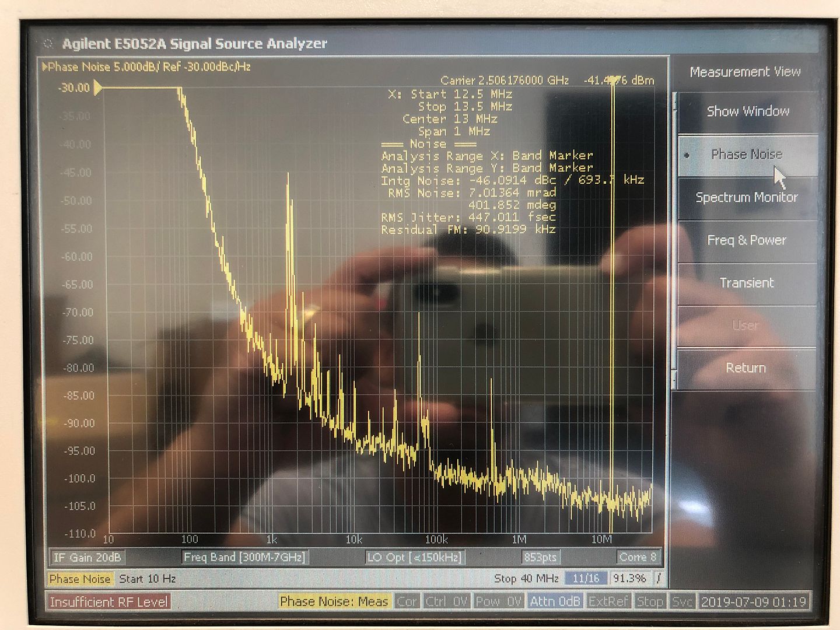Viewport: 840px width, 630px height.
Task: Click the softkey panel scrollbar
Action: 674,240
